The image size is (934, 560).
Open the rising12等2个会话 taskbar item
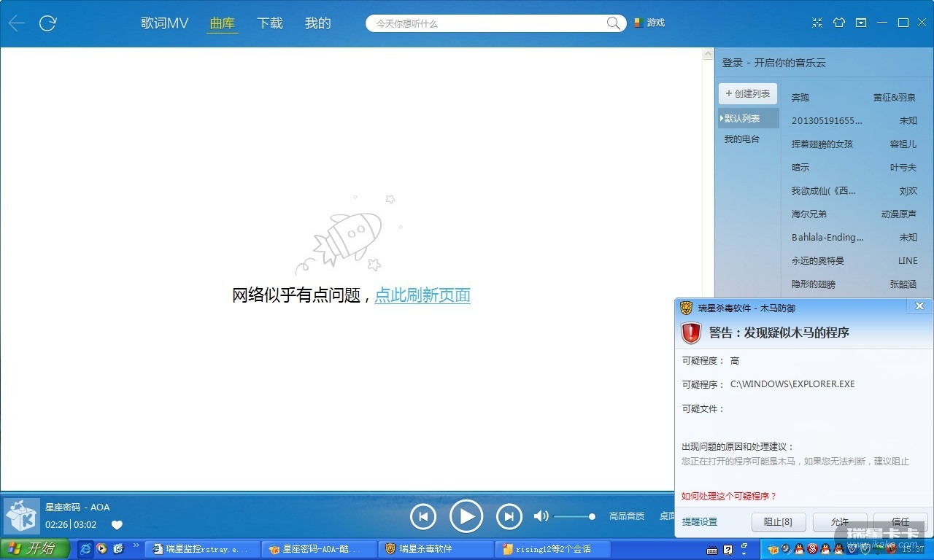pos(554,549)
